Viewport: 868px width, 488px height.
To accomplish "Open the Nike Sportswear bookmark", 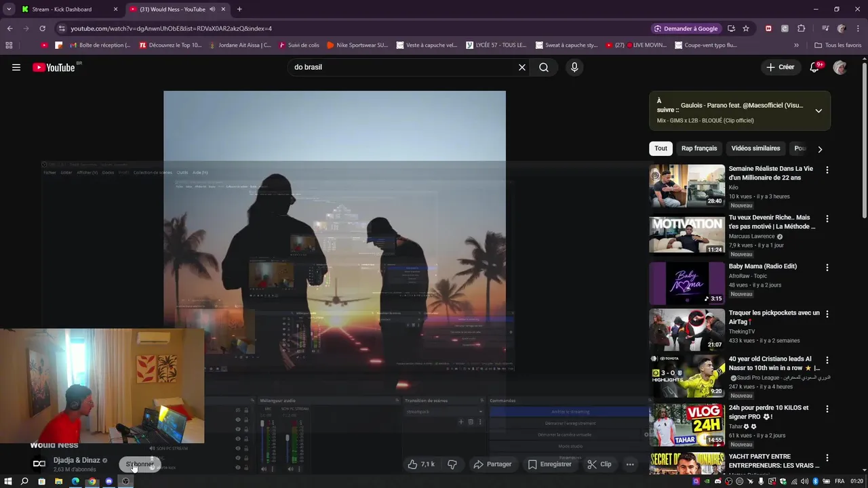I will pos(357,45).
